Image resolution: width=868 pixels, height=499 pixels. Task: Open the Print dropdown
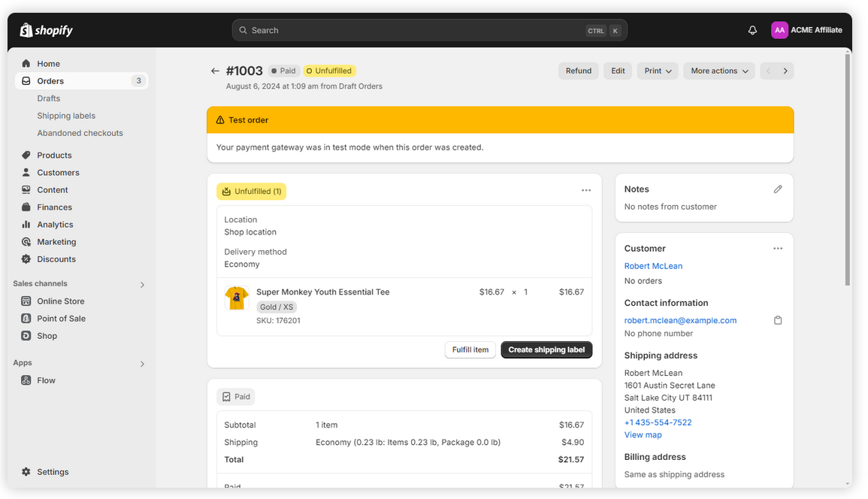(658, 71)
